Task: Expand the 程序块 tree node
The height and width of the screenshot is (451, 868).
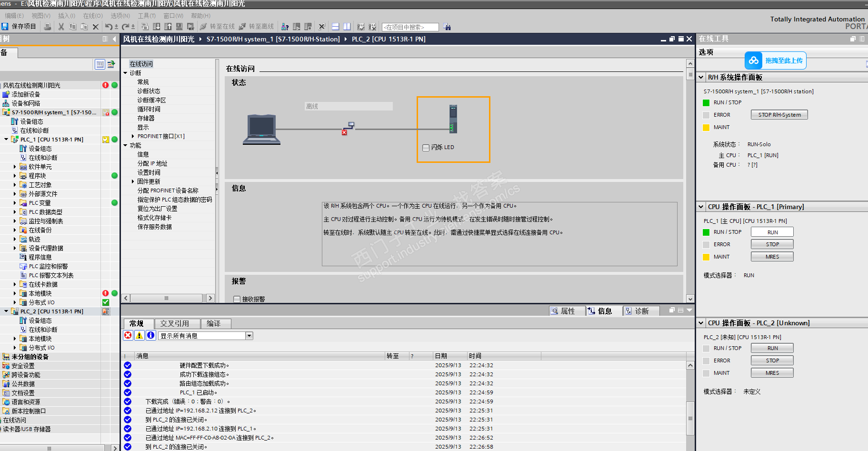Action: (x=15, y=176)
